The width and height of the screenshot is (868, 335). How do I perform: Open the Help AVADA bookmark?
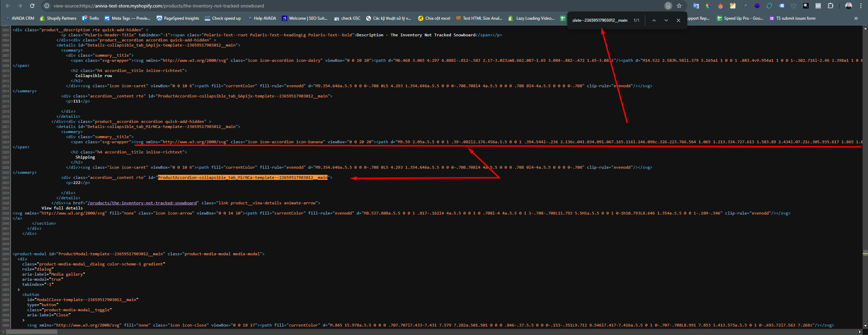pyautogui.click(x=262, y=18)
